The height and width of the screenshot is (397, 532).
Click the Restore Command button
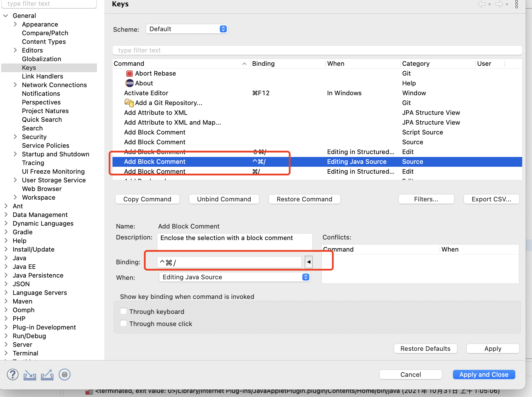[x=305, y=199]
